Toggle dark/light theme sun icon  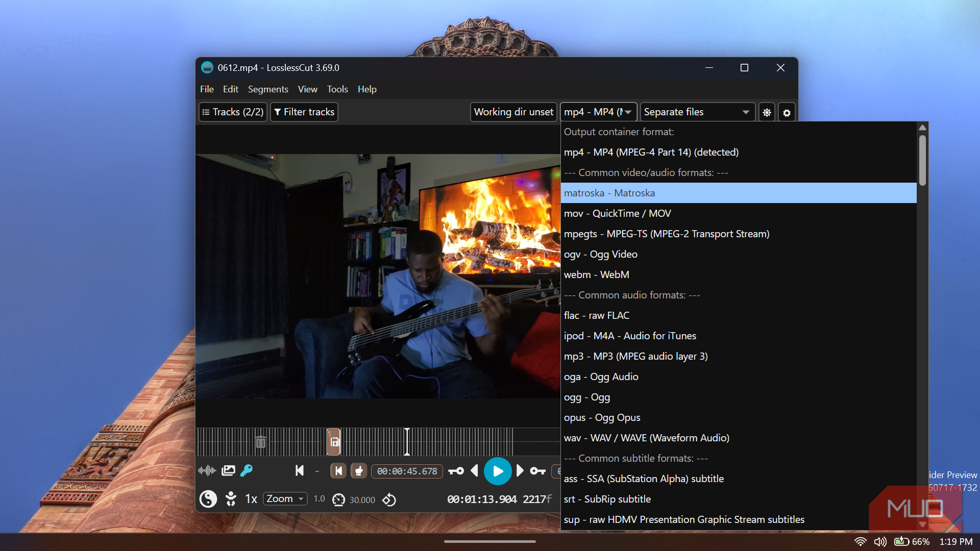[x=767, y=112]
